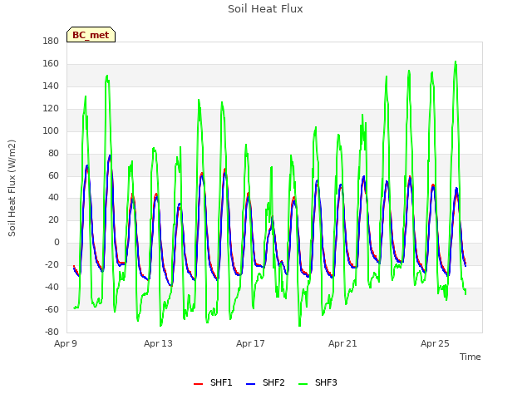
Task: Click the Apr 25 x-axis tick label
Action: (435, 343)
